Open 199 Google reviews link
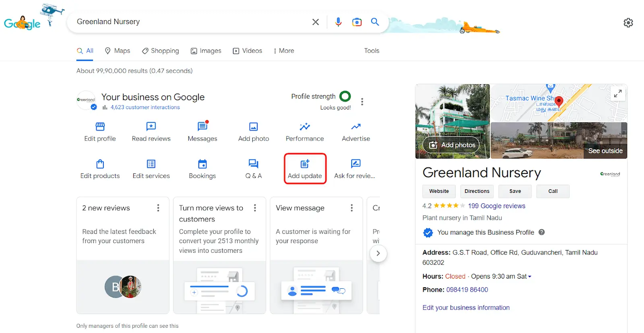 point(496,206)
